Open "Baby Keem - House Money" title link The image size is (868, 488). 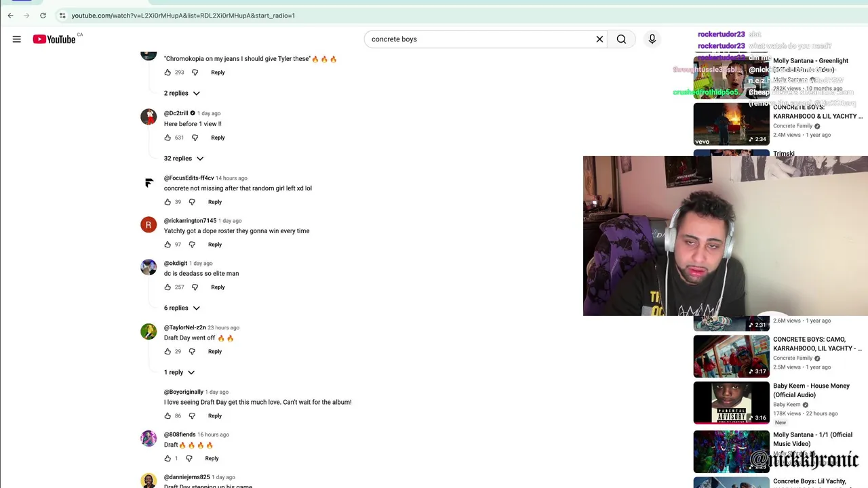[811, 390]
